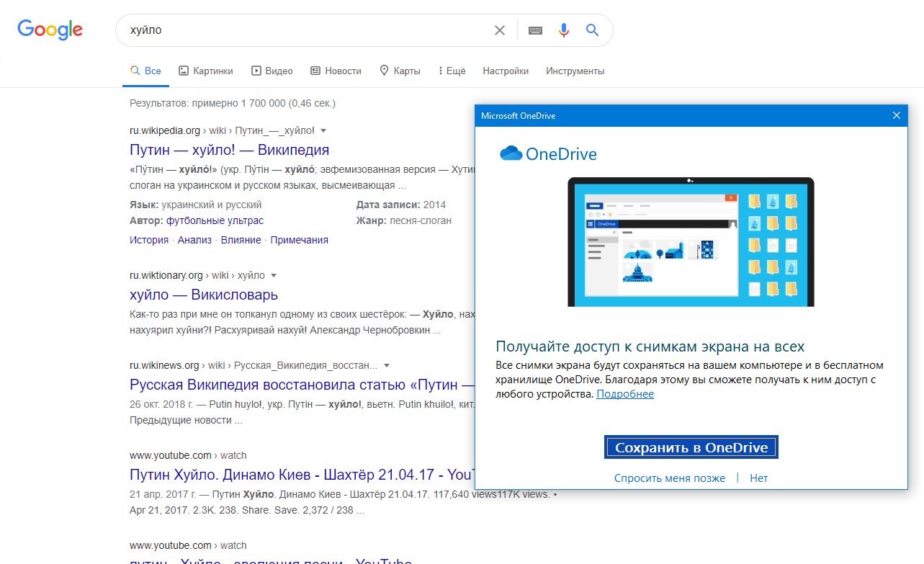
Task: Switch to the Картинки tab
Action: 206,71
